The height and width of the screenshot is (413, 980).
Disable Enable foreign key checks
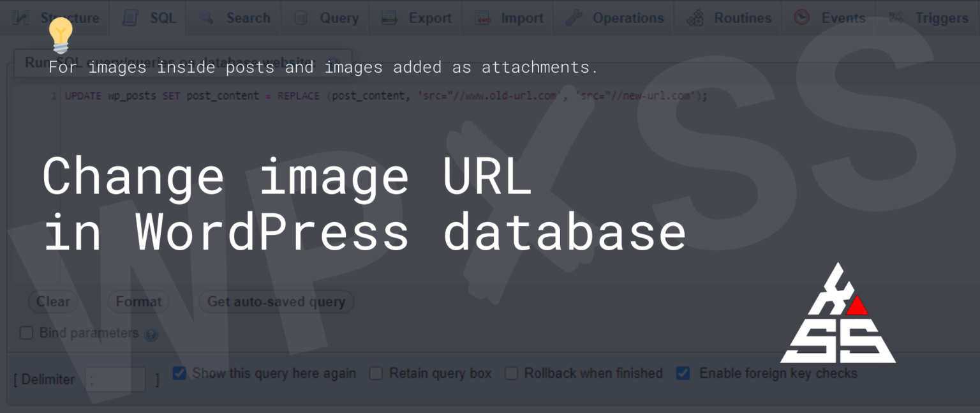(x=683, y=373)
